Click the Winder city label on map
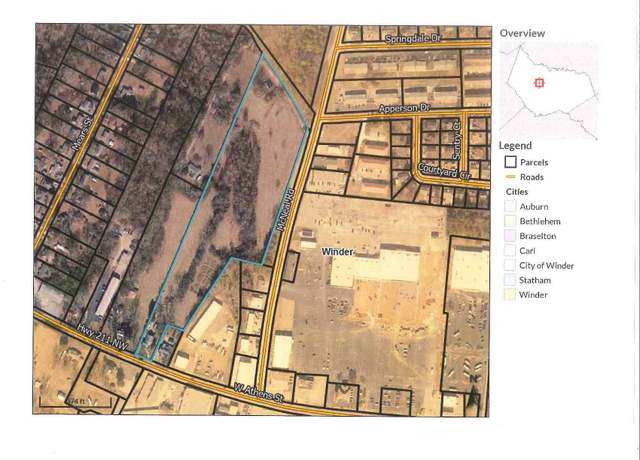 337,252
